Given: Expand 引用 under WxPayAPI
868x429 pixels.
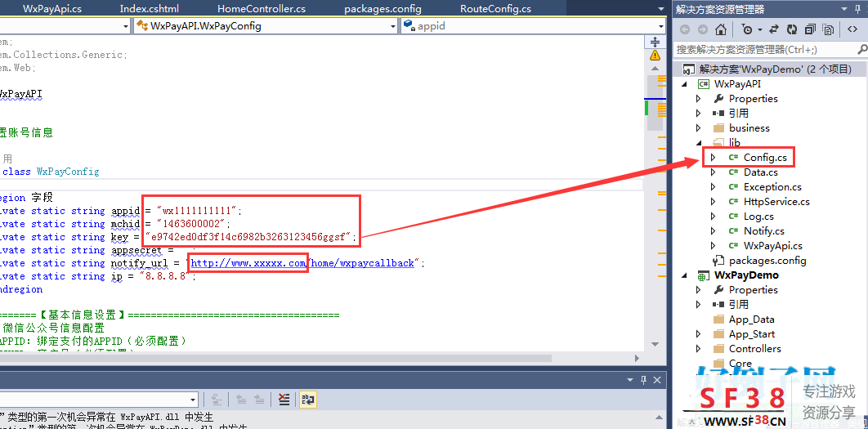Looking at the screenshot, I should (x=699, y=114).
